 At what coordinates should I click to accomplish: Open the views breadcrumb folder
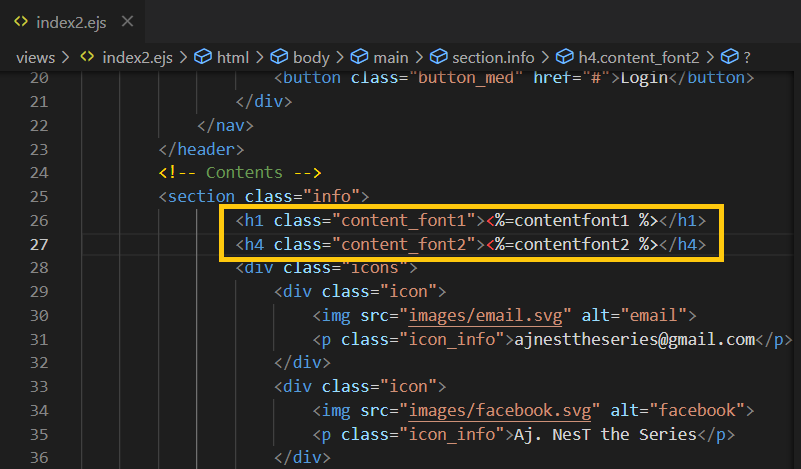coord(36,57)
